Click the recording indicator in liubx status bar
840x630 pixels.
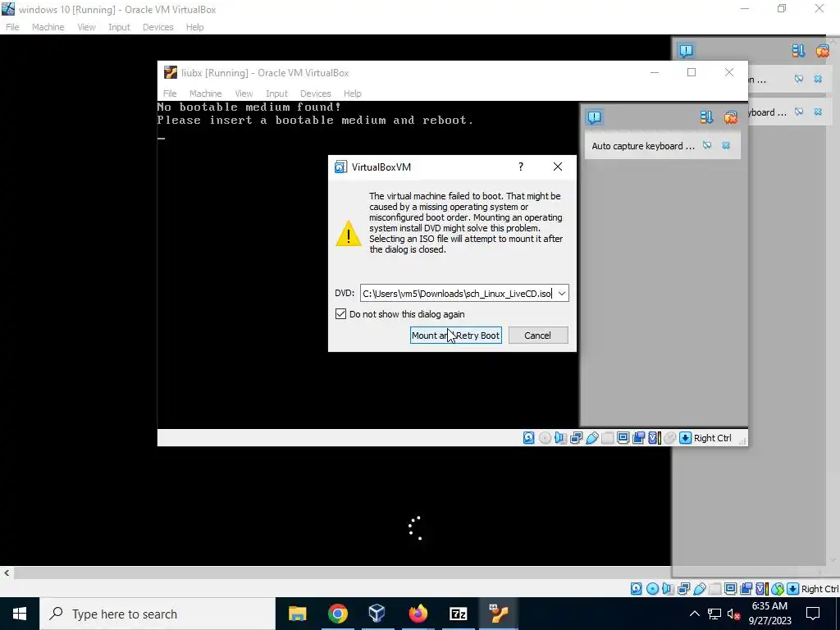point(638,438)
